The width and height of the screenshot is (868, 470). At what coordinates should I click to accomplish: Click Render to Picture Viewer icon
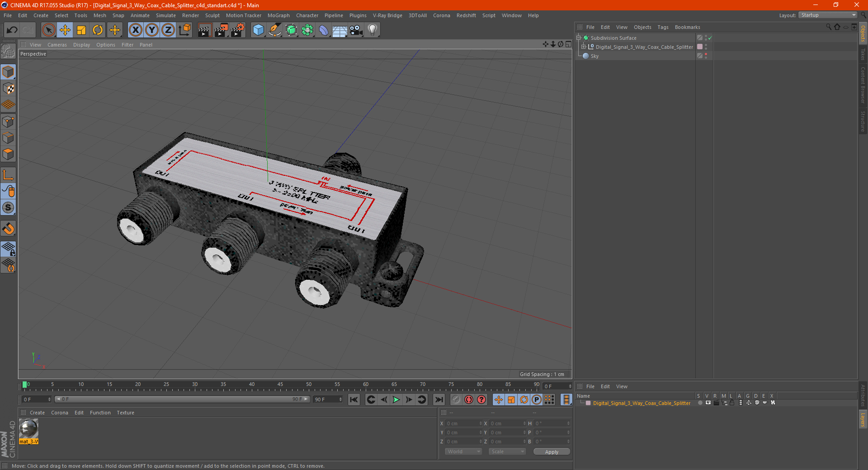(221, 30)
